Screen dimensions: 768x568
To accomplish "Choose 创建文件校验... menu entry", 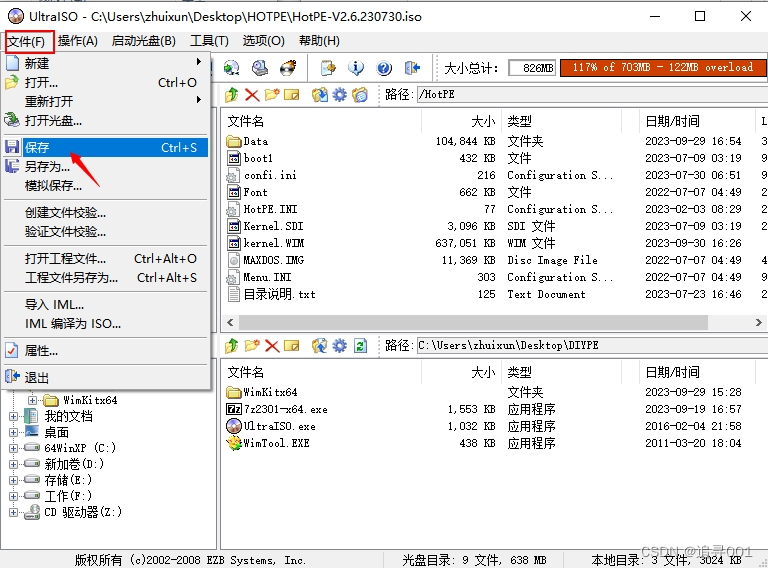I will [x=106, y=213].
